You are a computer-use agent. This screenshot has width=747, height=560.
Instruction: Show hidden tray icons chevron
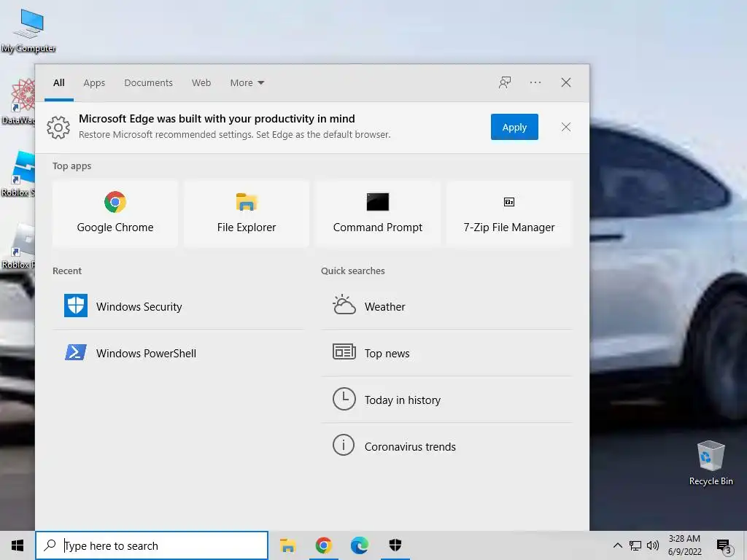pyautogui.click(x=617, y=545)
